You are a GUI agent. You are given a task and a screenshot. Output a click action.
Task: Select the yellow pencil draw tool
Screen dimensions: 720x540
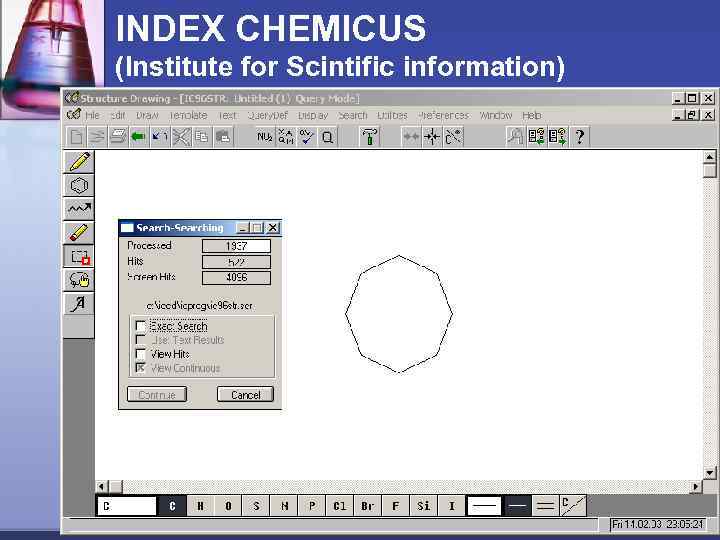pyautogui.click(x=79, y=162)
